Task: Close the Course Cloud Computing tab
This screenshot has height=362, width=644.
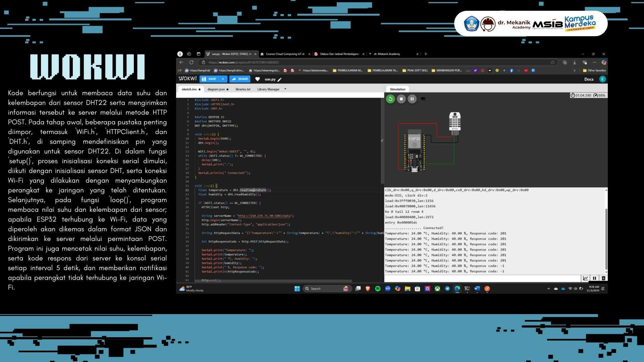Action: (309, 54)
